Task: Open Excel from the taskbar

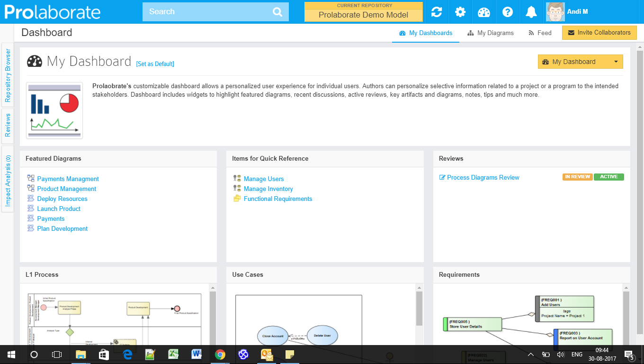Action: (173, 354)
